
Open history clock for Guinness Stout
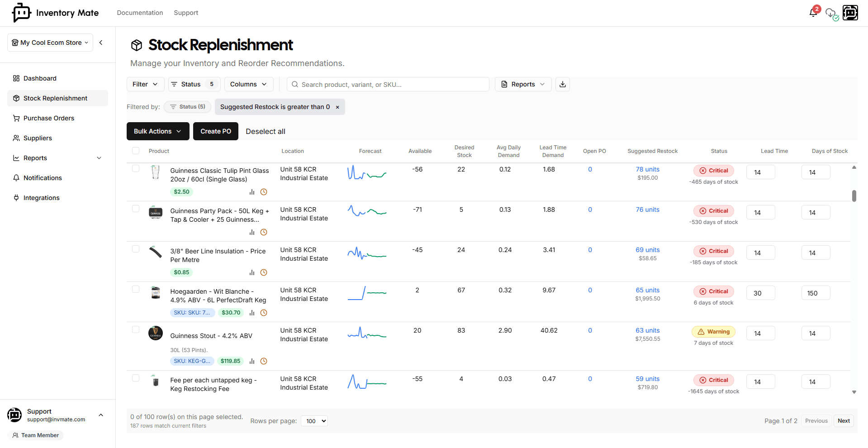coord(264,361)
